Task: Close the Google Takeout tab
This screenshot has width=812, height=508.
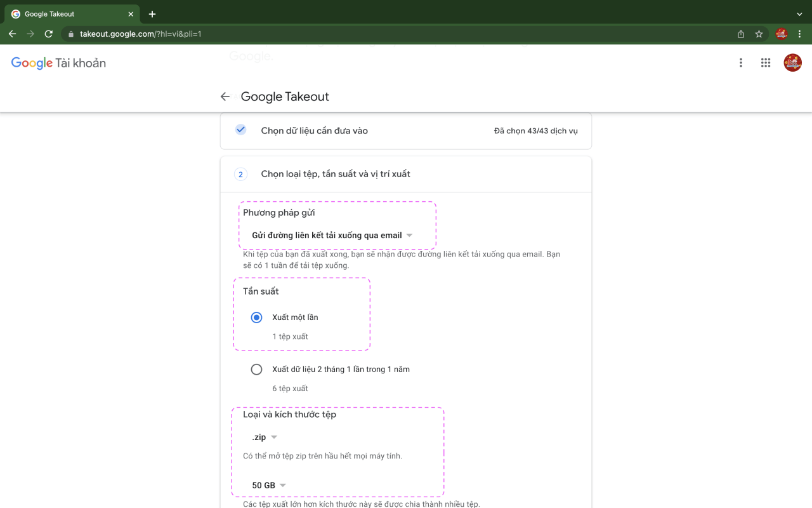Action: pyautogui.click(x=131, y=14)
